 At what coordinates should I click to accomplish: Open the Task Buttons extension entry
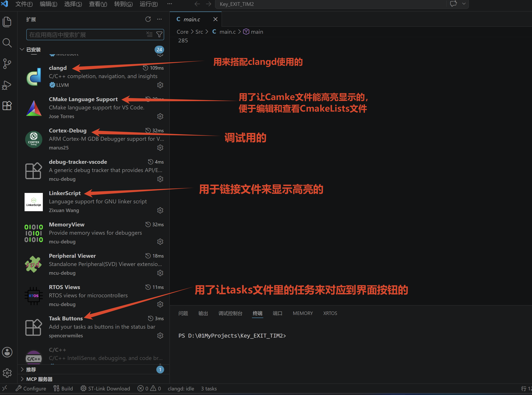[94, 327]
